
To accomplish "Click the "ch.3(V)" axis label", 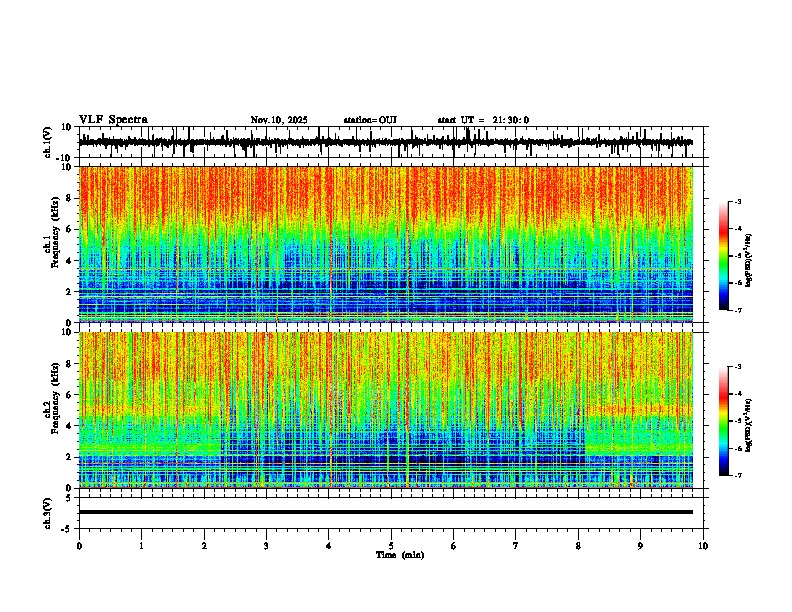I will click(48, 513).
